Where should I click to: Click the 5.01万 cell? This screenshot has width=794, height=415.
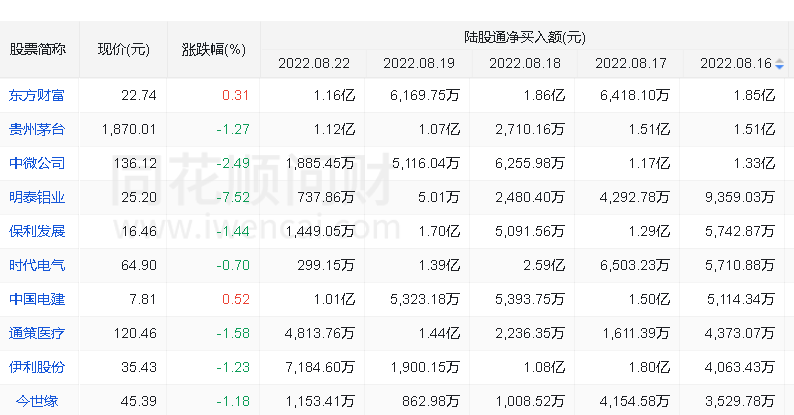[439, 197]
